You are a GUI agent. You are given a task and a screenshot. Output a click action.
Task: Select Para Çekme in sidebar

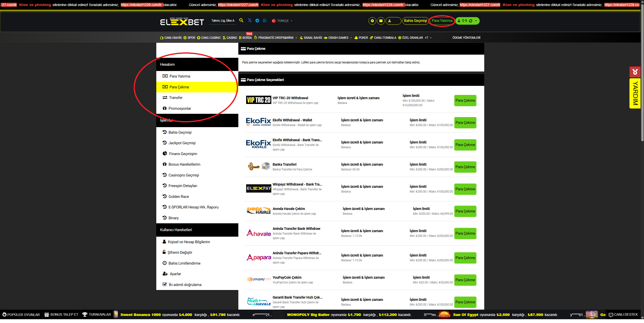[x=197, y=87]
